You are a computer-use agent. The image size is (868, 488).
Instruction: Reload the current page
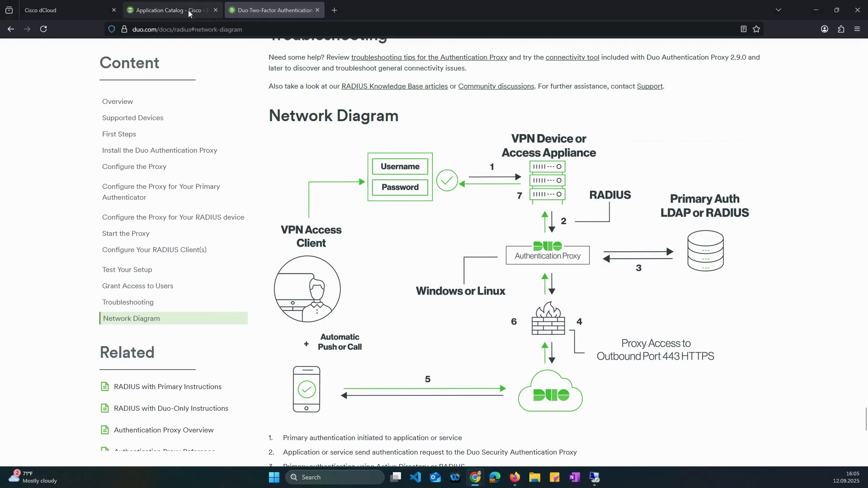tap(43, 29)
